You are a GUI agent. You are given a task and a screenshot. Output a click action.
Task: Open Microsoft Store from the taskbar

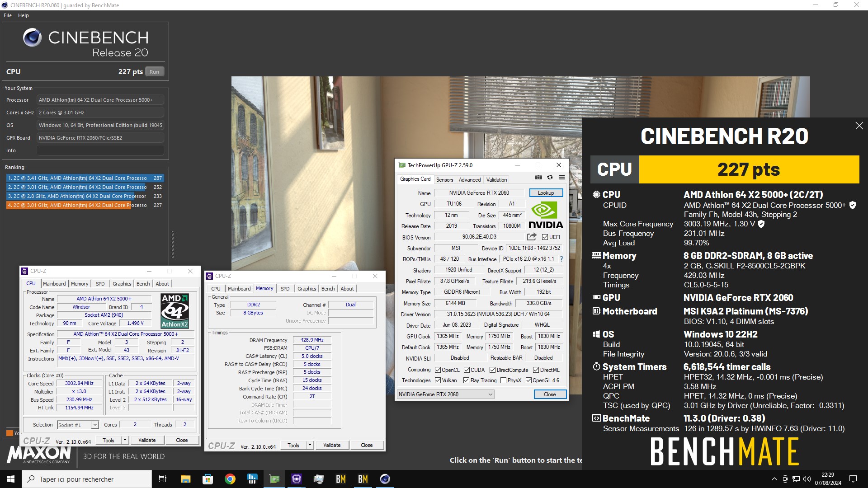208,479
